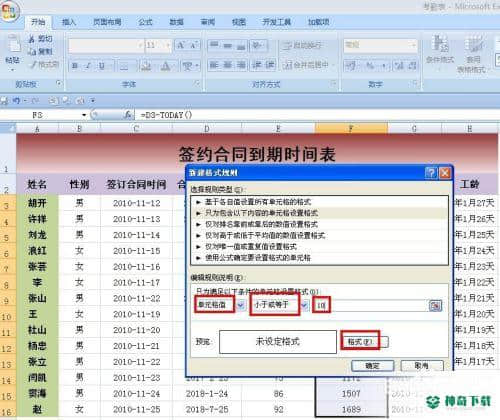Select rule type 使用公式确定要设置格式的单元格
500x420 pixels.
pyautogui.click(x=258, y=258)
